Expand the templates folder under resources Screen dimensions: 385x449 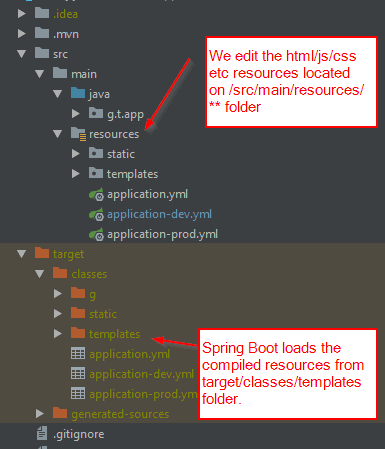[76, 174]
